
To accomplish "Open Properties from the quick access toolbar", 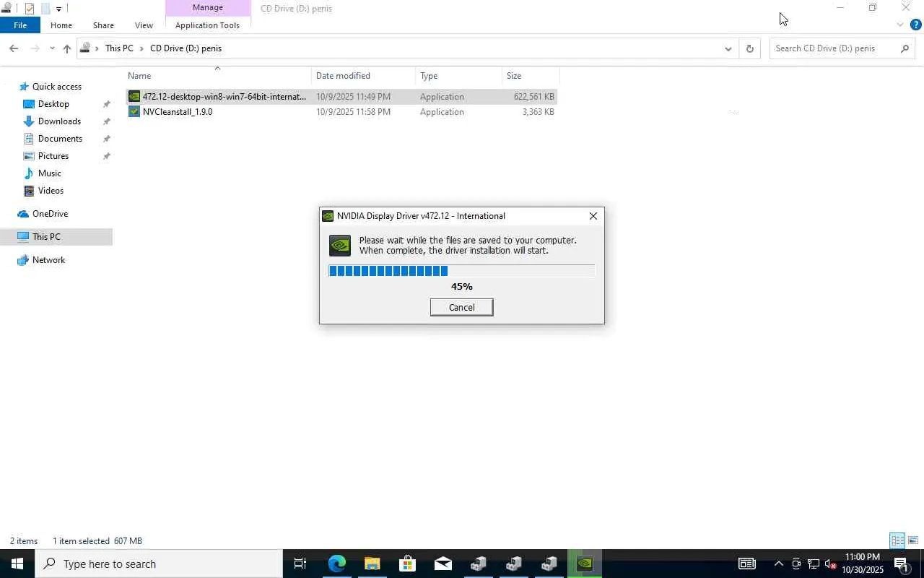I will coord(30,9).
